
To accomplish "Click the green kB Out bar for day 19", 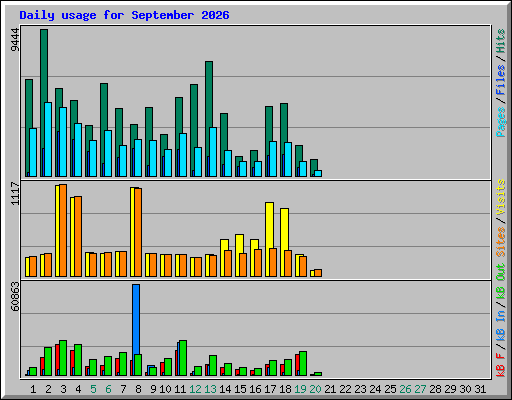I will click(303, 363).
